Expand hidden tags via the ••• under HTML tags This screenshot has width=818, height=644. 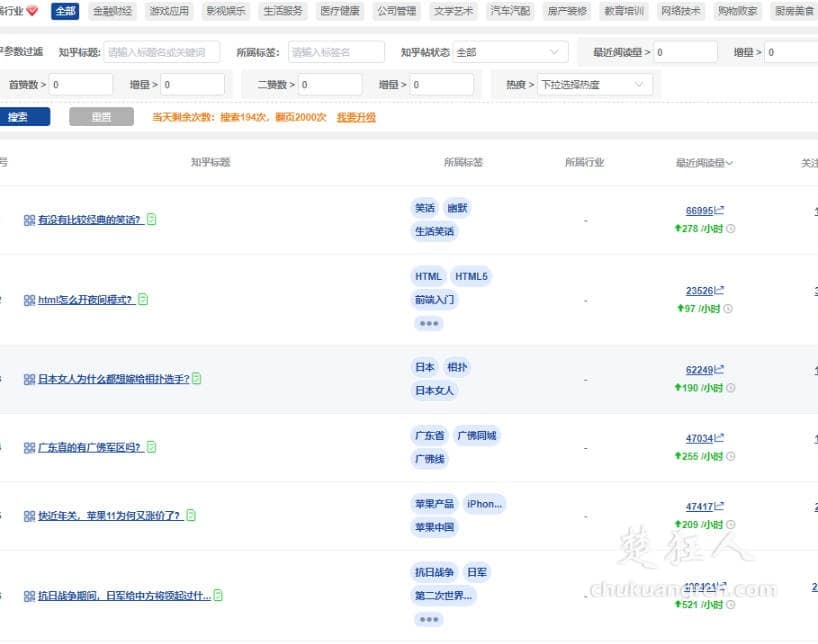pyautogui.click(x=429, y=323)
